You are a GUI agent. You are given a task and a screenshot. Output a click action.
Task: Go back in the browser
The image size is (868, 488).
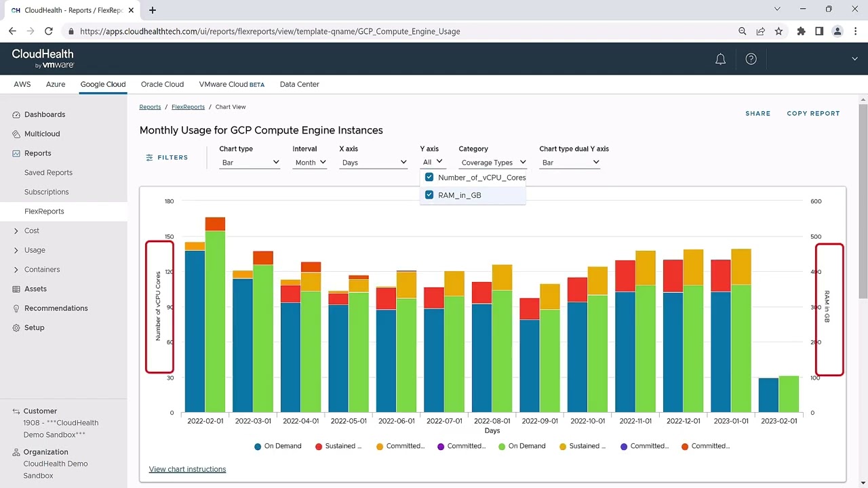pos(12,31)
